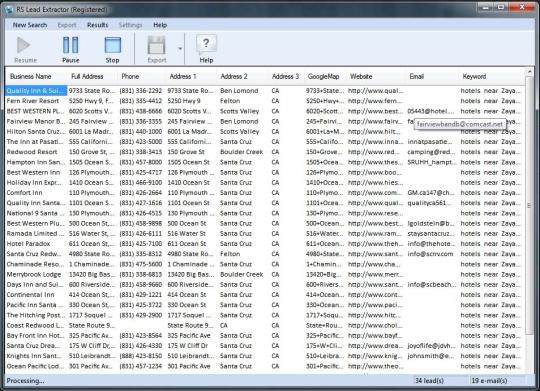
Task: Click the http://www.drea... website cell
Action: pyautogui.click(x=375, y=346)
